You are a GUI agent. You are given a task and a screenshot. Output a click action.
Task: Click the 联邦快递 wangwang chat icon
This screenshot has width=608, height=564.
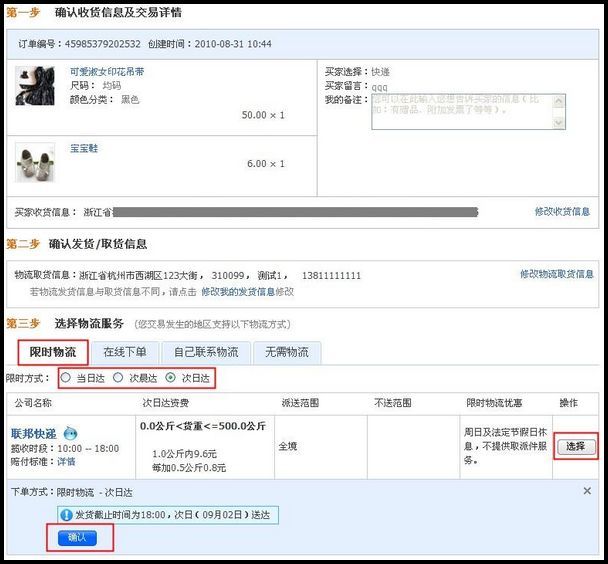coord(71,433)
